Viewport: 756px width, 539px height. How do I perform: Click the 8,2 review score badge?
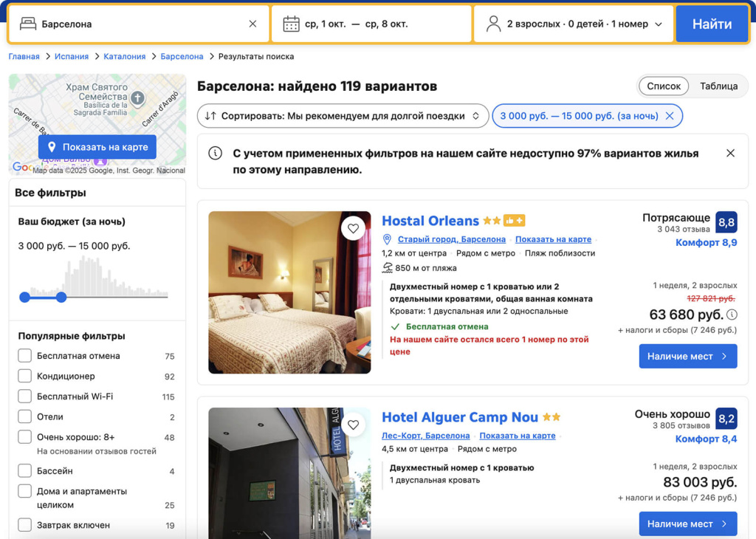726,419
